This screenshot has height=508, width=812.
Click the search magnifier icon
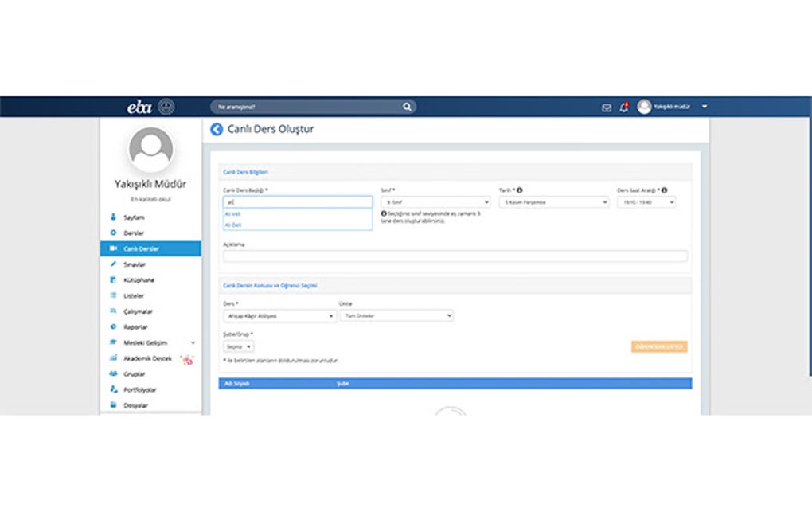405,107
